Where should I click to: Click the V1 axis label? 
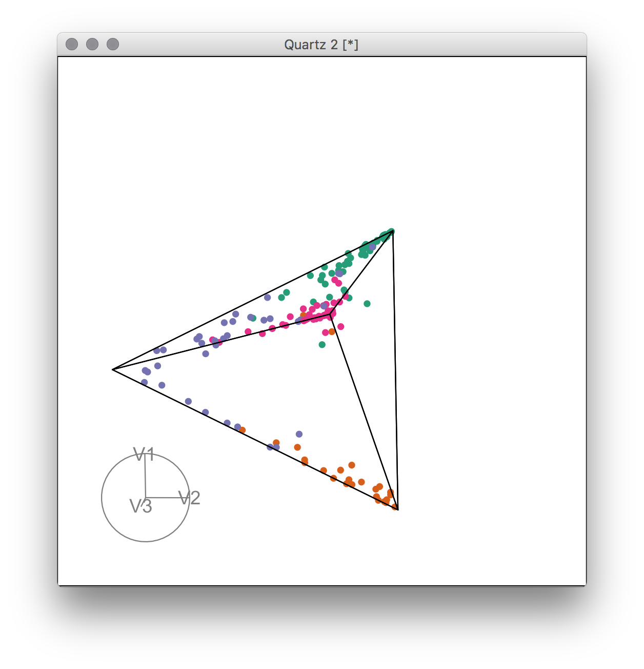click(x=144, y=454)
